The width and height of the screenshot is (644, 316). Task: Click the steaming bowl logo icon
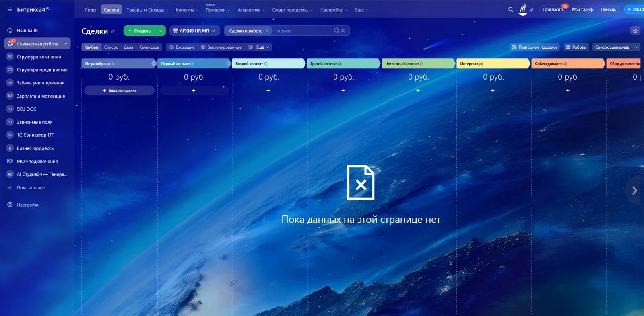pos(523,9)
